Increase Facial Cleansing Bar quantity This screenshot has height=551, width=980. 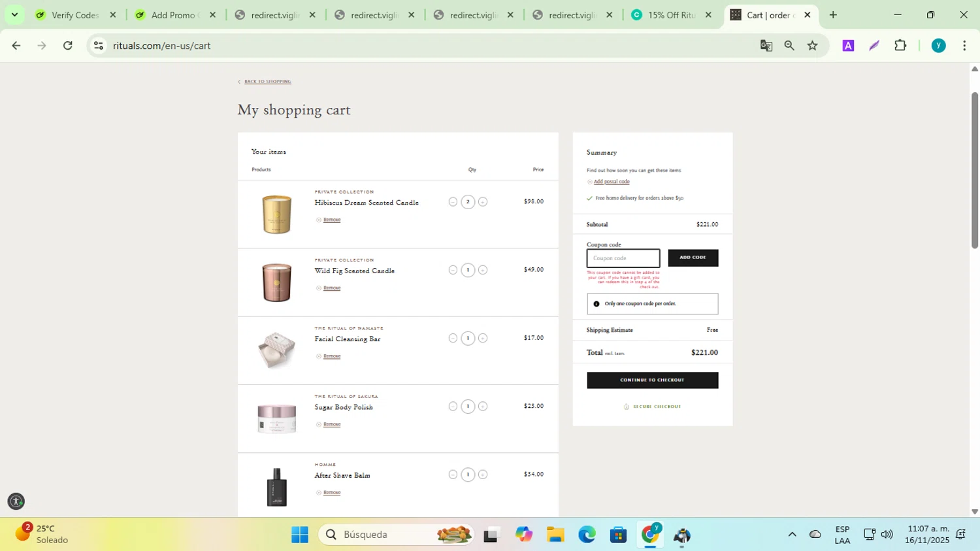[483, 338]
